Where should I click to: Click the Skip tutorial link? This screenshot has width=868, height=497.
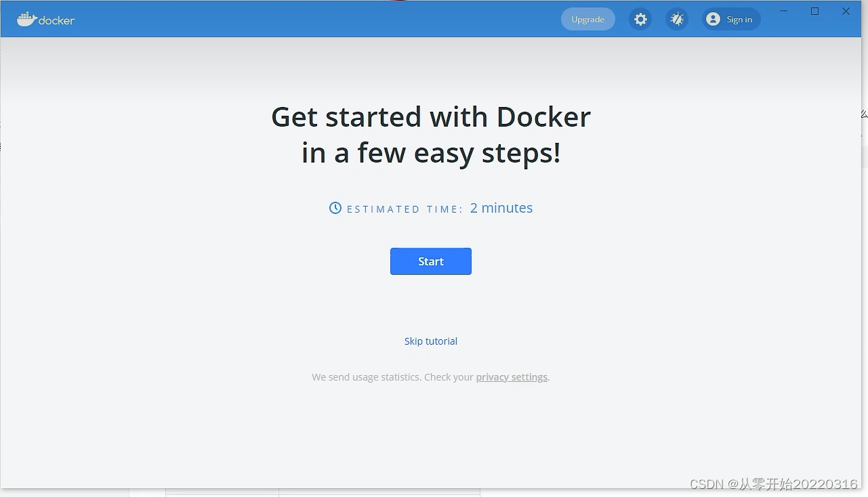point(431,341)
